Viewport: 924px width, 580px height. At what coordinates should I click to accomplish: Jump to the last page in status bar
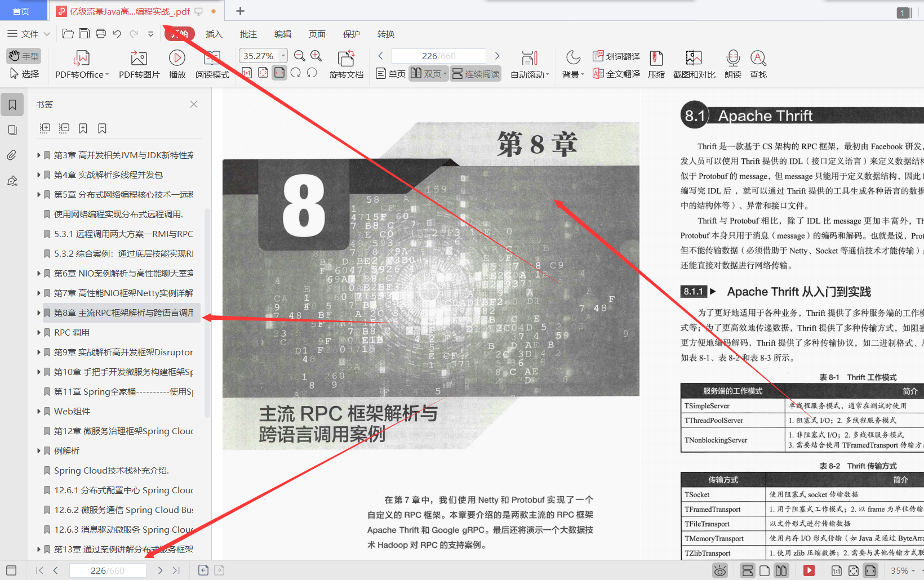tap(176, 570)
